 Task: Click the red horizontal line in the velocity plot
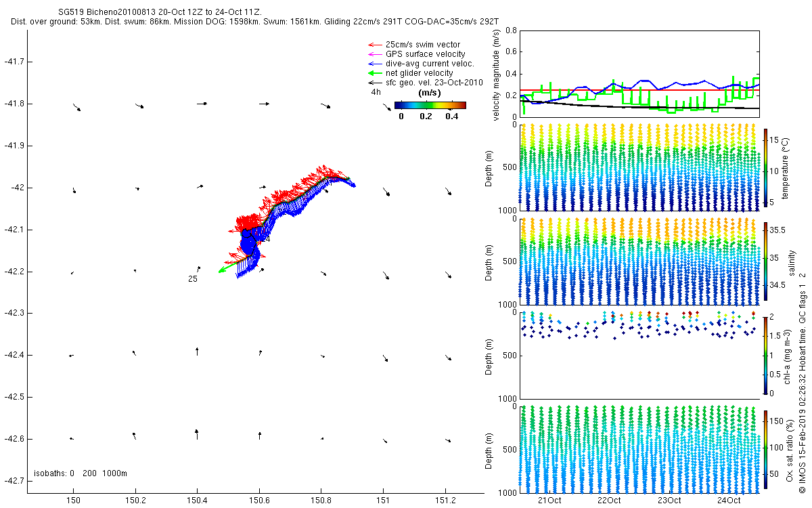pos(639,89)
